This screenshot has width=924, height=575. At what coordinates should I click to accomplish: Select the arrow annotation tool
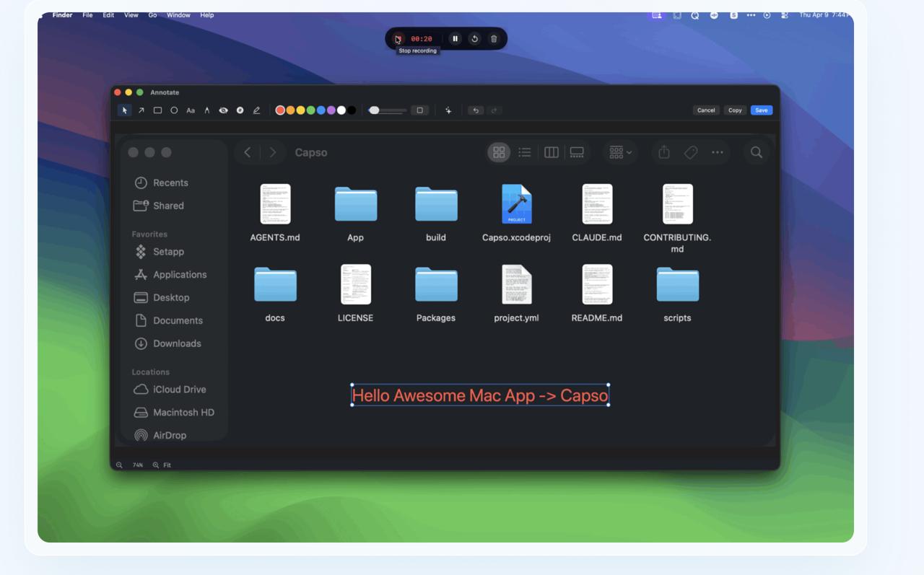click(x=141, y=110)
